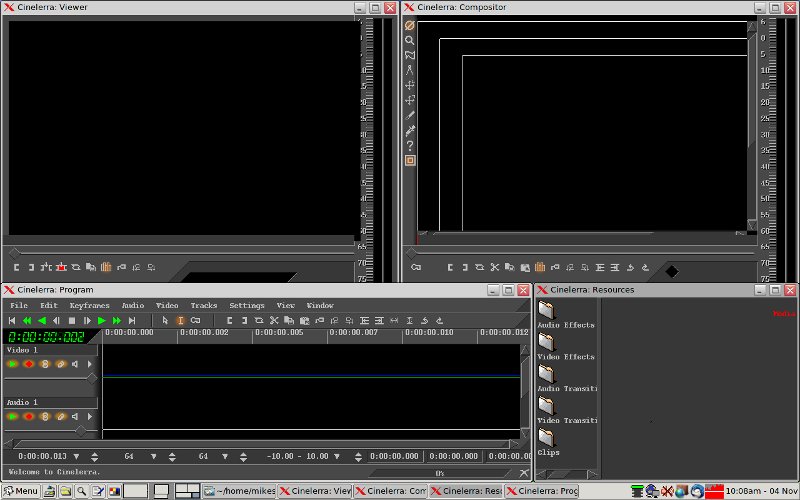Mute the Video 1 track

tap(76, 364)
